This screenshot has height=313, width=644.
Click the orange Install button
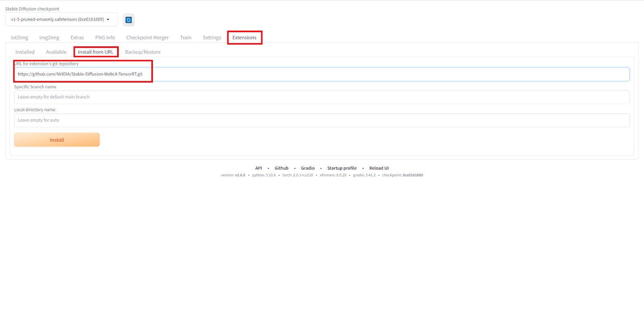coord(57,140)
